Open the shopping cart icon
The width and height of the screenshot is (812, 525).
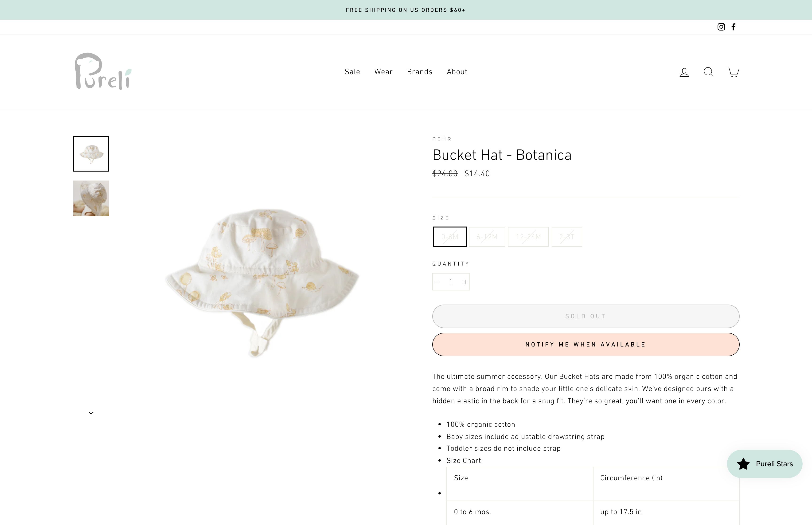(733, 72)
